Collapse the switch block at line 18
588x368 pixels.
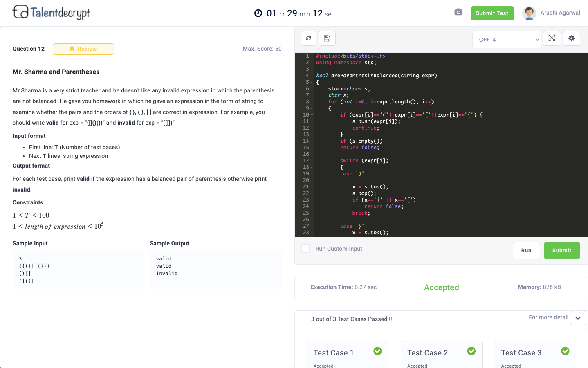pos(312,167)
